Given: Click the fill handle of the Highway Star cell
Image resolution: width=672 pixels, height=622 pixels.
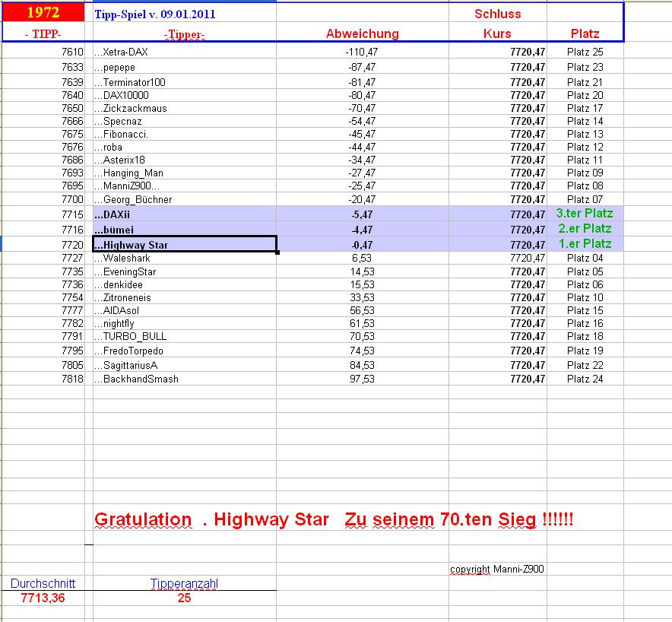Looking at the screenshot, I should tap(277, 252).
